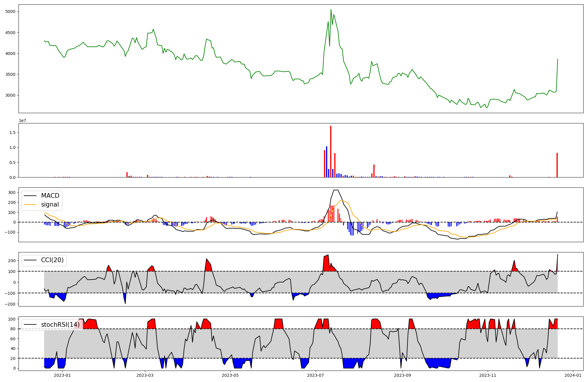Select the CCI(20) legend entry

(x=52, y=260)
